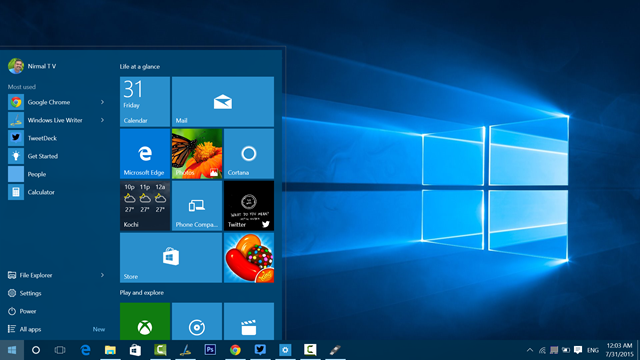
Task: Click the battery status tray icon
Action: (x=566, y=350)
